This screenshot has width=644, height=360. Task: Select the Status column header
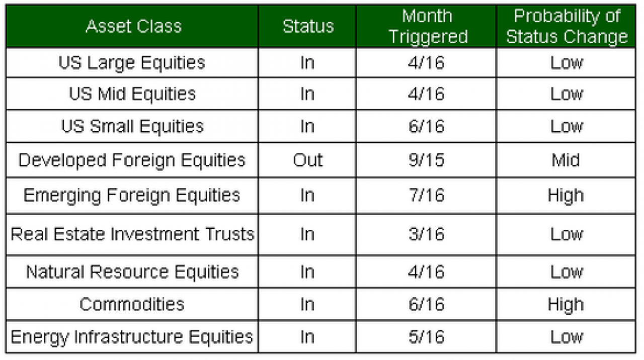point(308,27)
